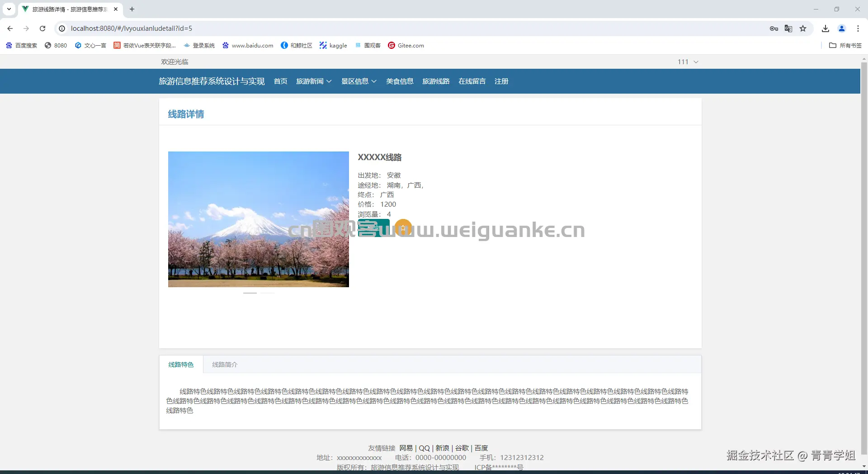Switch to the 线路简介 tab
The image size is (868, 474).
point(225,365)
